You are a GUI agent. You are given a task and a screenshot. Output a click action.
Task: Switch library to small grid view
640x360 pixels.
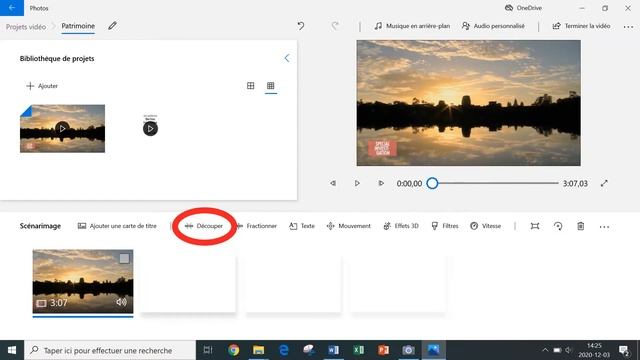(271, 85)
